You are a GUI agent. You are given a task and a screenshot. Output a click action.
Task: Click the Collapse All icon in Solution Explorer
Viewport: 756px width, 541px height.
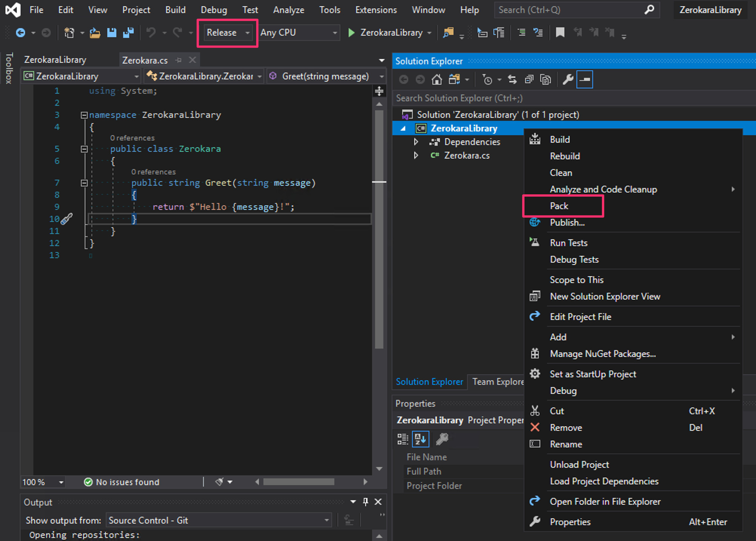tap(529, 80)
